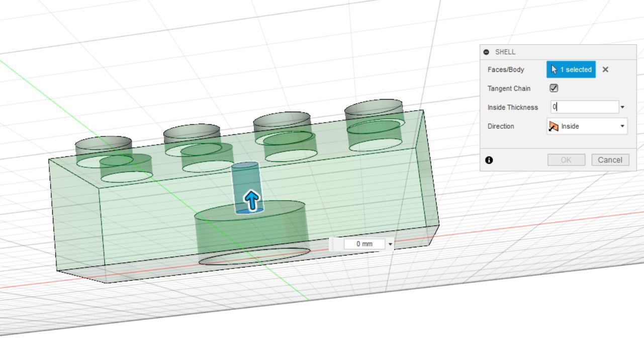
Task: Collapse the SHELL dialog header icon
Action: 486,52
